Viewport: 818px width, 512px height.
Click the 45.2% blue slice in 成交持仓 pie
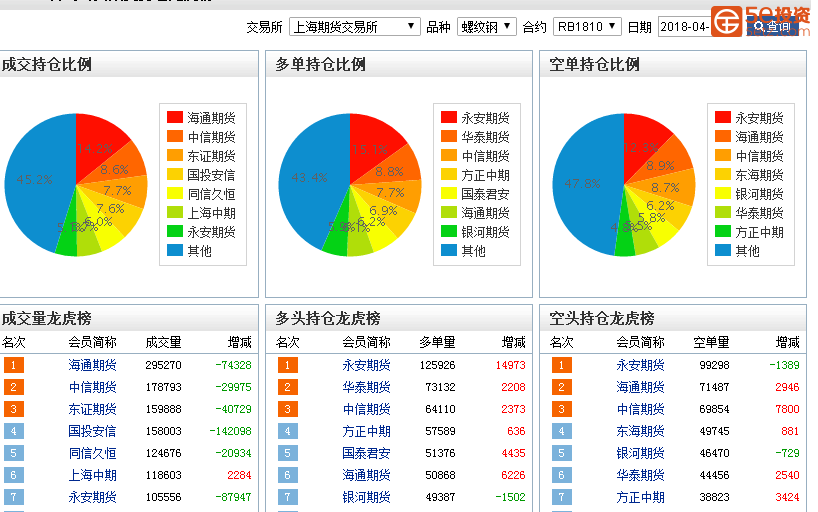(34, 180)
